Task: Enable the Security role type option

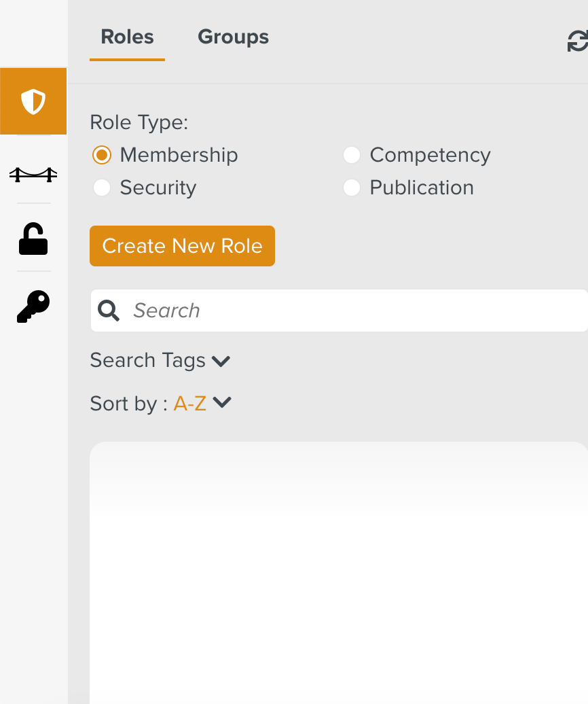Action: (x=102, y=188)
